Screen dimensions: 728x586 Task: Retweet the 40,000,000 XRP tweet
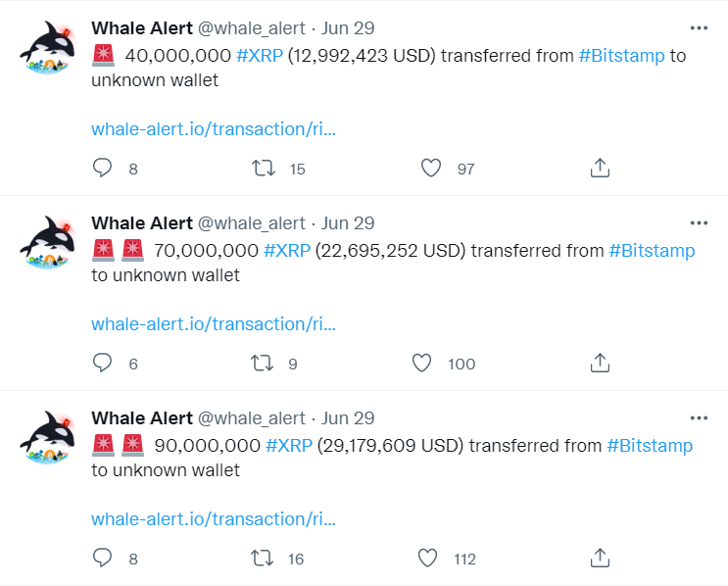tap(263, 169)
